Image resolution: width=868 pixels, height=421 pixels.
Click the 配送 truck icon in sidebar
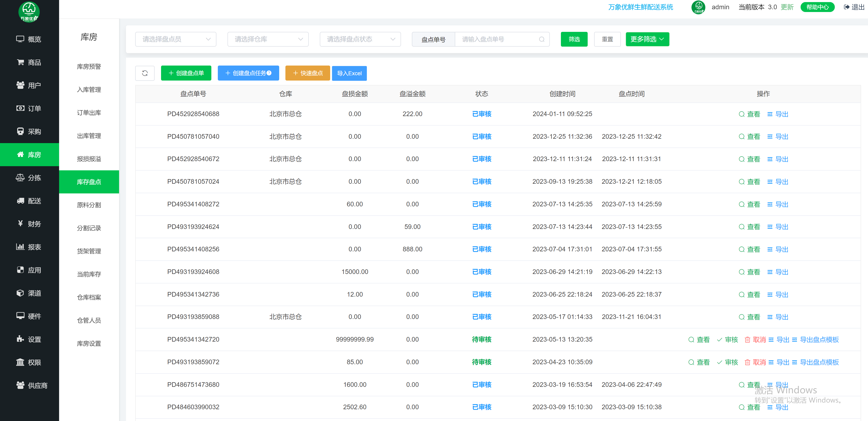tap(20, 201)
